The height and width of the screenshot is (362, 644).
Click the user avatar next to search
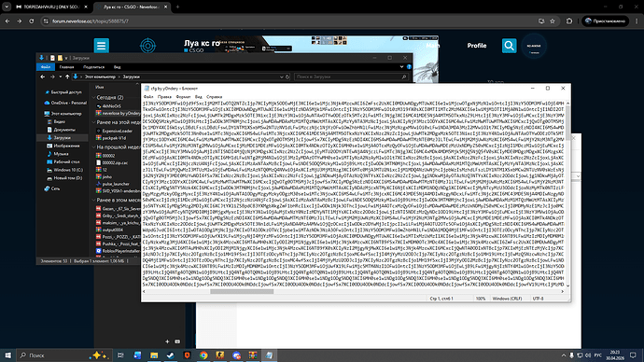534,46
